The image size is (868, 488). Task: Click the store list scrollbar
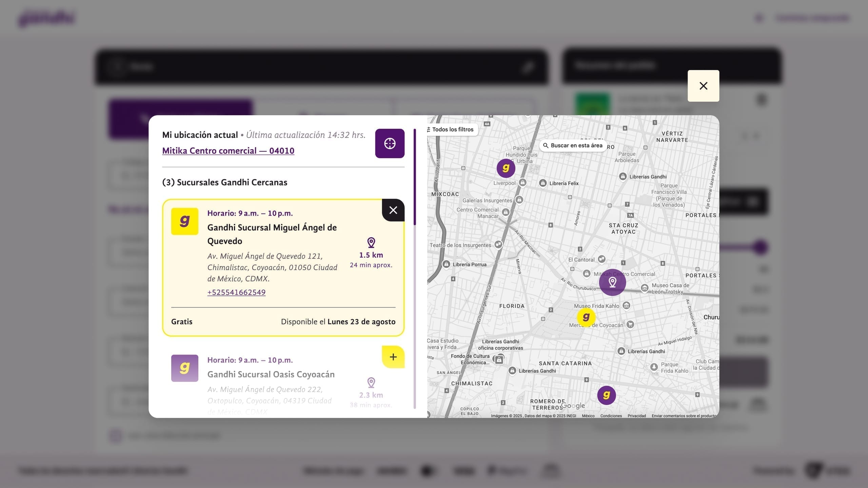(415, 177)
